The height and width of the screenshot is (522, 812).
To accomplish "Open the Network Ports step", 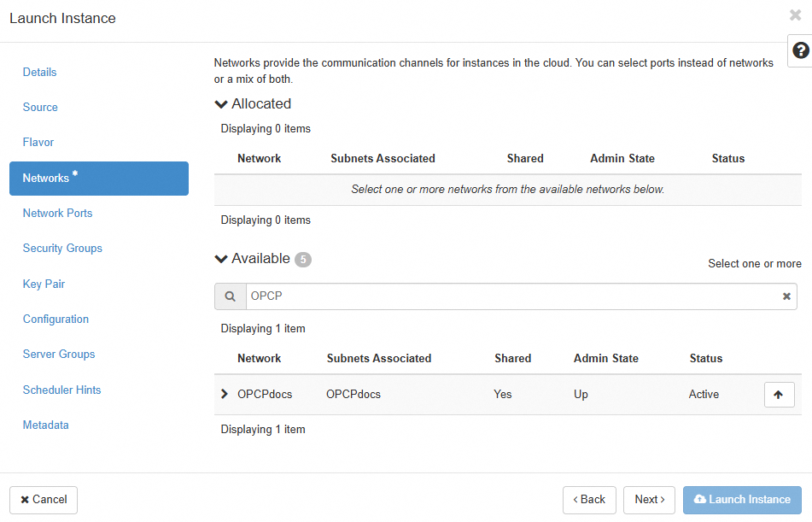I will coord(57,213).
